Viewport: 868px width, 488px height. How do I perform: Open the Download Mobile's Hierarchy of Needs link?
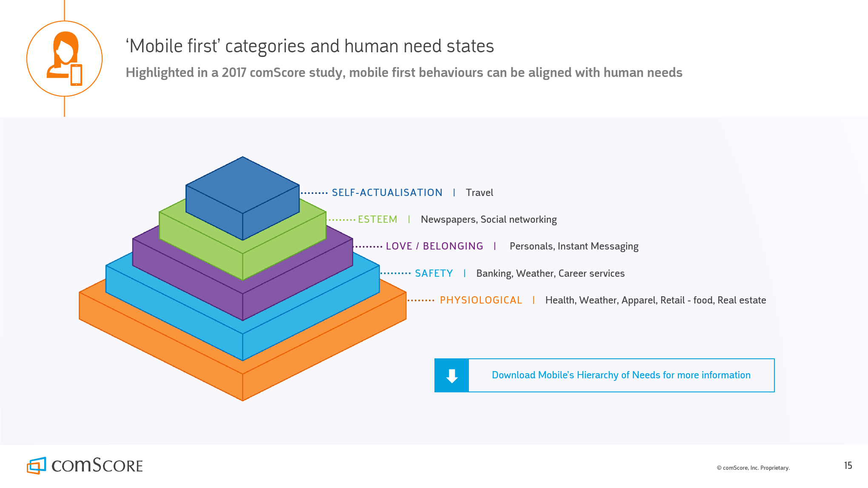tap(621, 375)
